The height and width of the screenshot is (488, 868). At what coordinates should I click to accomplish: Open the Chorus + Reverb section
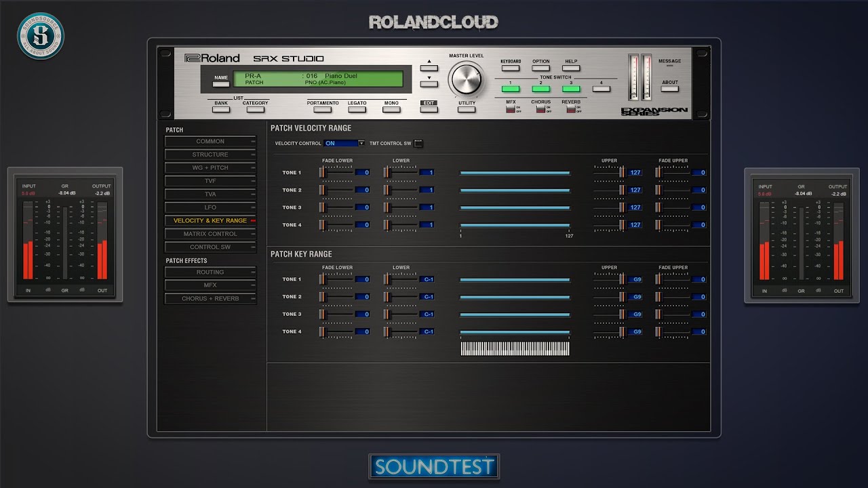pos(210,299)
